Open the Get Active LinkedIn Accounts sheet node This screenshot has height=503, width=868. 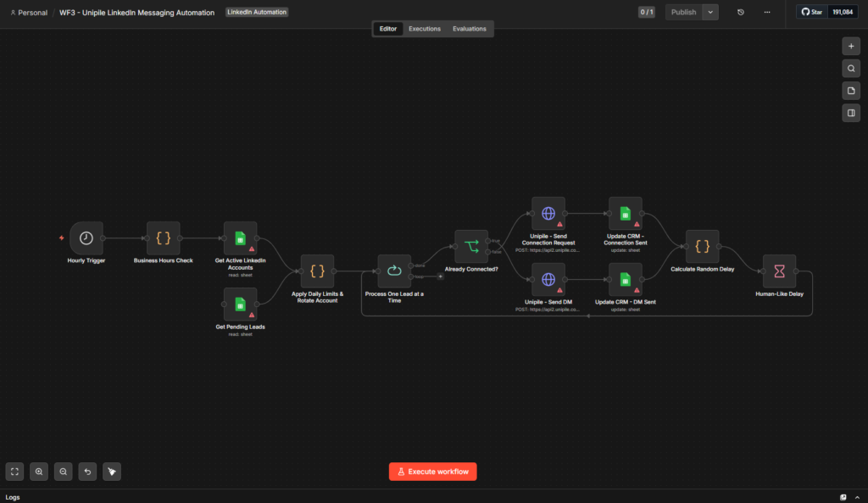pos(240,238)
